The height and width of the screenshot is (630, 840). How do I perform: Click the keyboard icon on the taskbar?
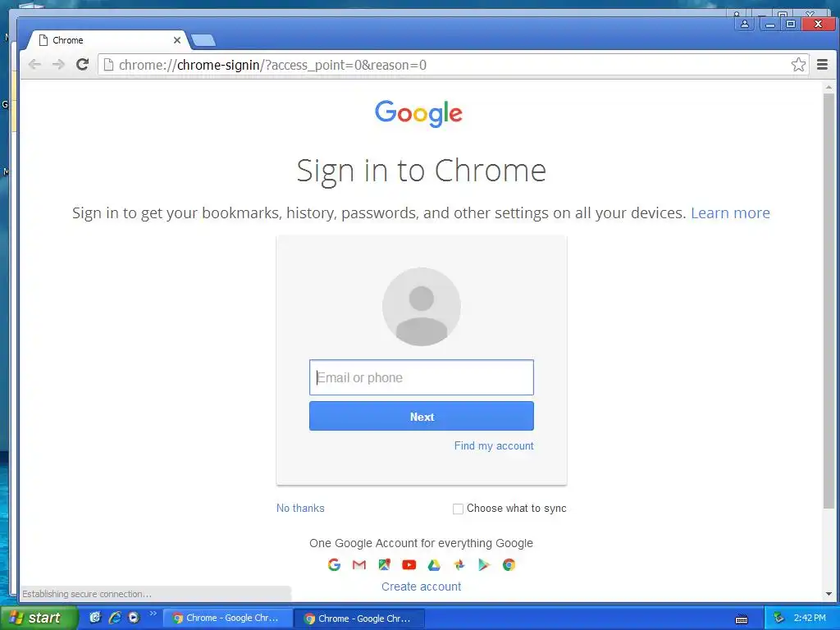tap(742, 619)
